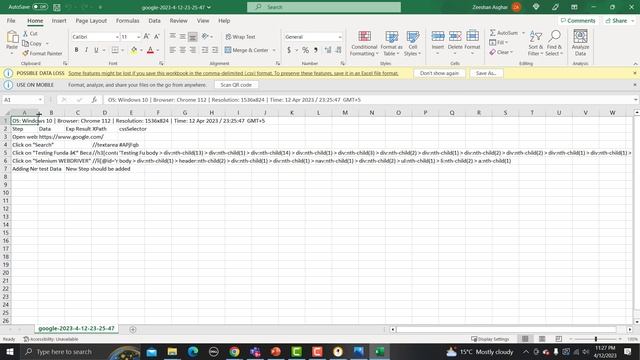Apply accounting dollar number format
Viewport: 640px width, 360px height.
[289, 50]
